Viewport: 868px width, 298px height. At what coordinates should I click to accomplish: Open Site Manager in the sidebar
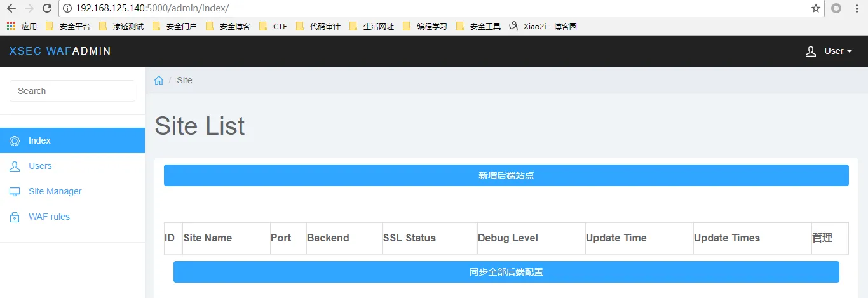tap(72, 191)
